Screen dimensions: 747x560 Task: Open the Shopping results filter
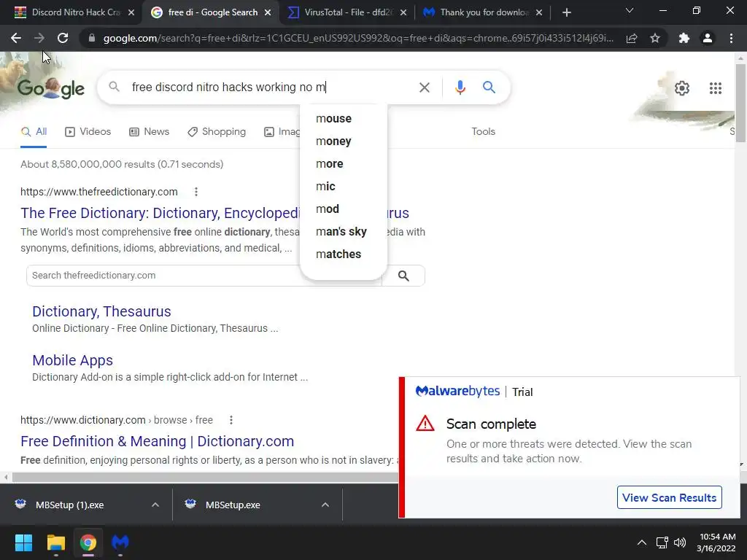217,132
